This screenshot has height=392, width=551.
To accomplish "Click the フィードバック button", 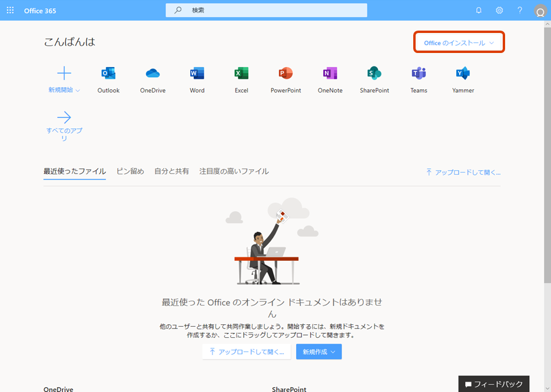I will (x=493, y=384).
